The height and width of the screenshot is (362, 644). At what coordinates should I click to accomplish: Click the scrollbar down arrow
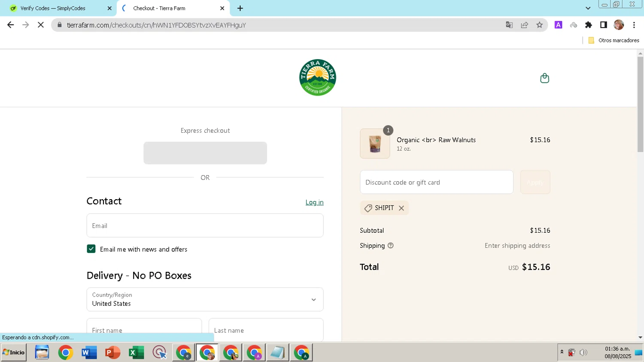click(x=640, y=338)
